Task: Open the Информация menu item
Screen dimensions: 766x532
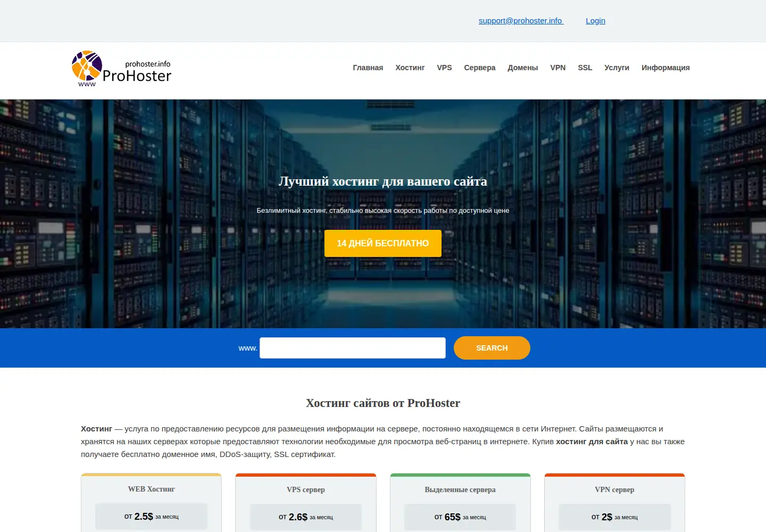Action: pos(665,68)
